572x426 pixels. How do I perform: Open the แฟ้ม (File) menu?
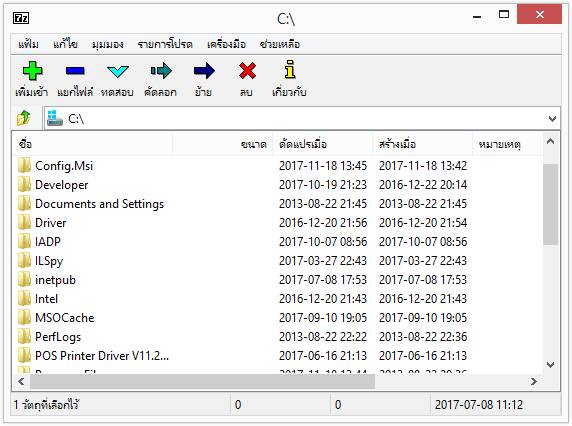[x=28, y=44]
